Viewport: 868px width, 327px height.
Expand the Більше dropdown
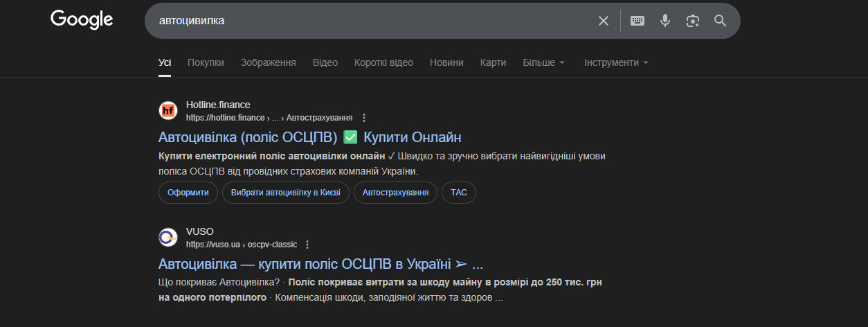[544, 62]
